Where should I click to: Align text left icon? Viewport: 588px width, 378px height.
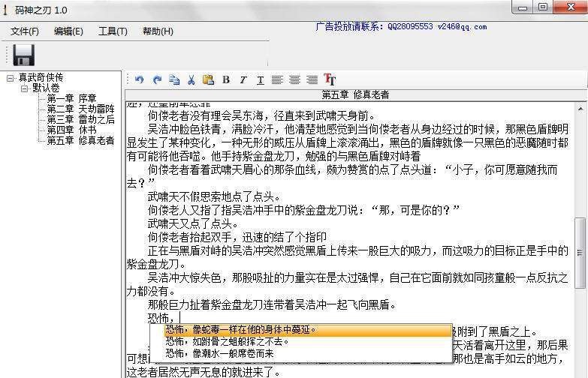tap(277, 79)
